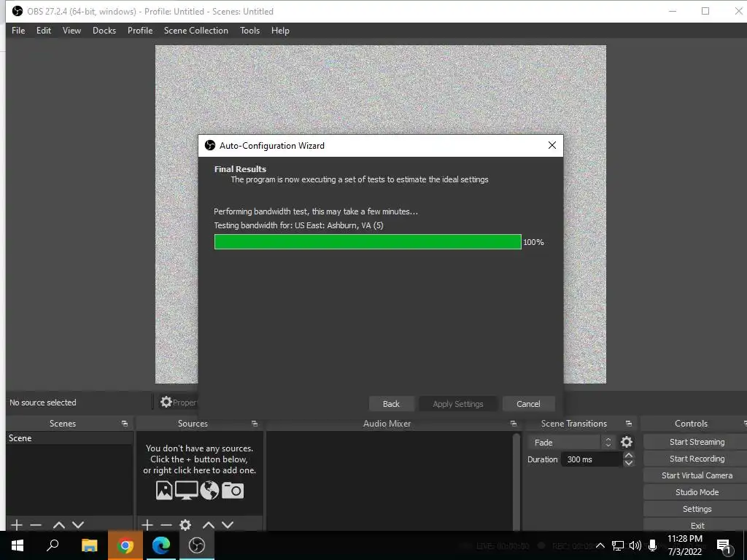
Task: Open the Windows Start menu
Action: pyautogui.click(x=18, y=545)
